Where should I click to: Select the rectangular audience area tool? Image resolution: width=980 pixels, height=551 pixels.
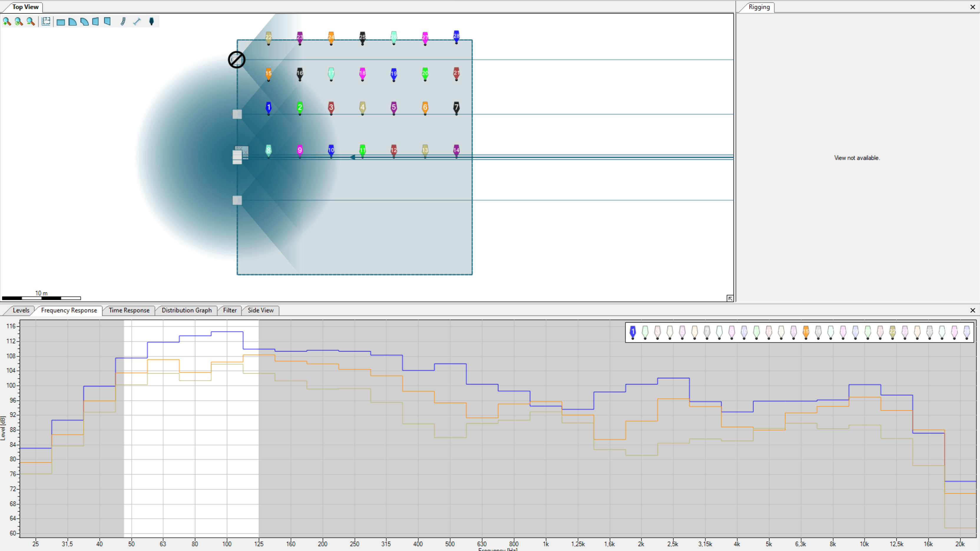tap(60, 22)
